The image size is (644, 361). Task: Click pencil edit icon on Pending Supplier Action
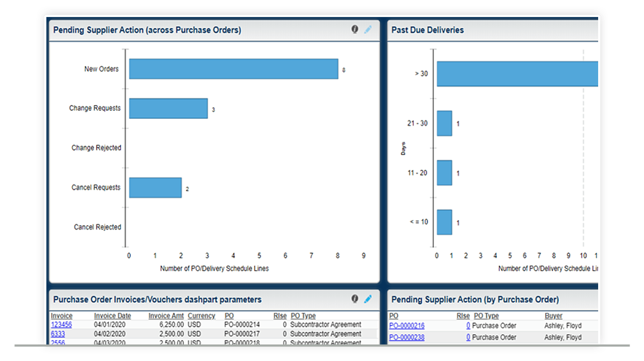click(x=368, y=29)
